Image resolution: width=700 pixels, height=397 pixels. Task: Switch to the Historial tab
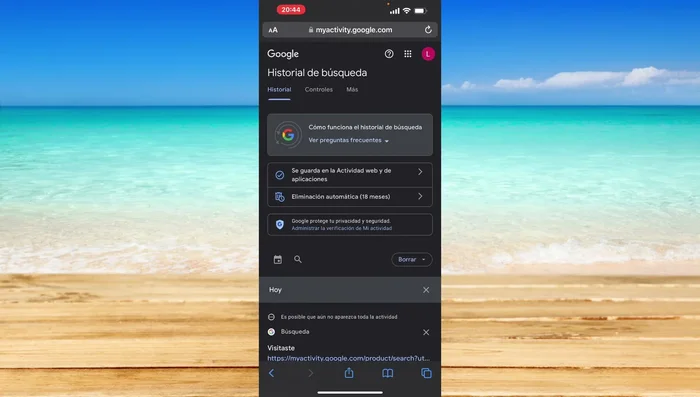279,90
